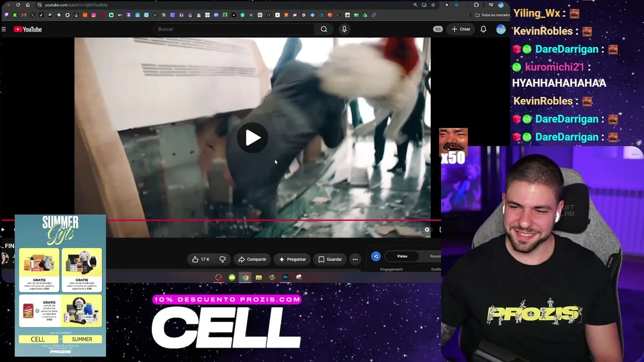Click the Compartir share button
Screen dimensions: 644x362
coord(253,259)
